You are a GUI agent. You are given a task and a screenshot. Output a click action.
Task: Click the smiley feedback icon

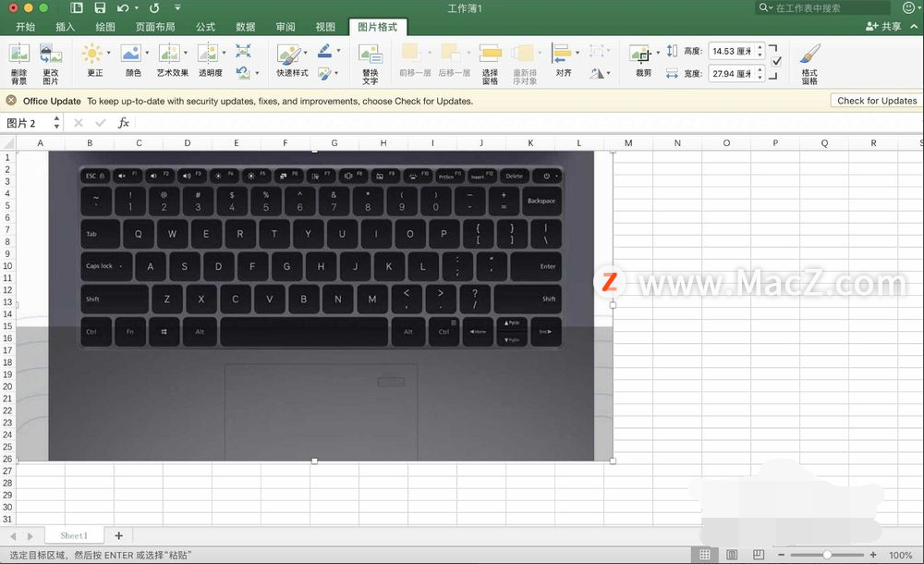[x=908, y=7]
